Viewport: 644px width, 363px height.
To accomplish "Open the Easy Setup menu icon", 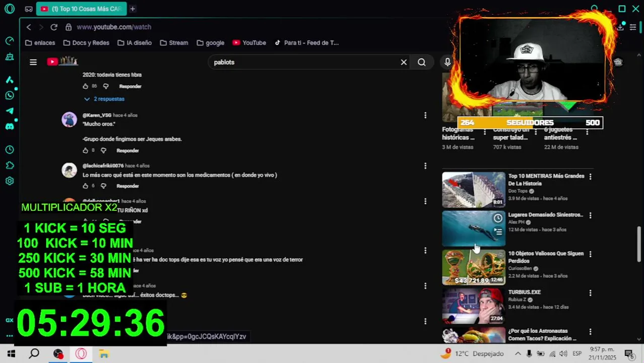I will coord(633,27).
